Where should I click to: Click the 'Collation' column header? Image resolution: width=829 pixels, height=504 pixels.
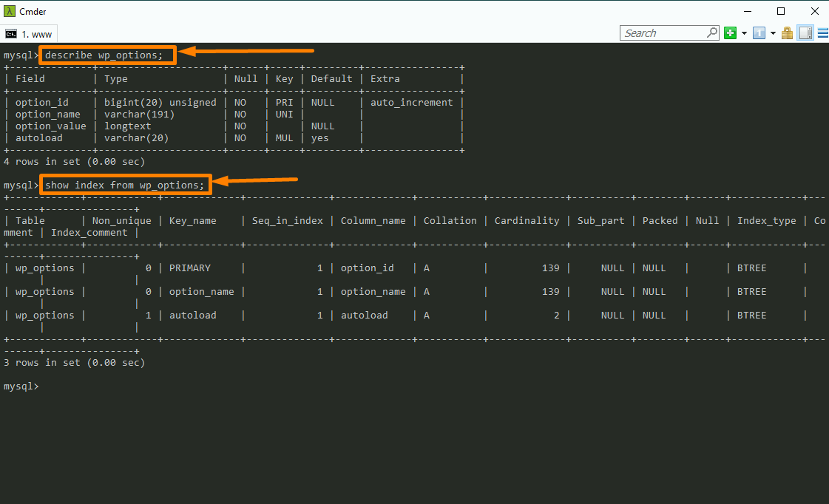[x=450, y=221]
